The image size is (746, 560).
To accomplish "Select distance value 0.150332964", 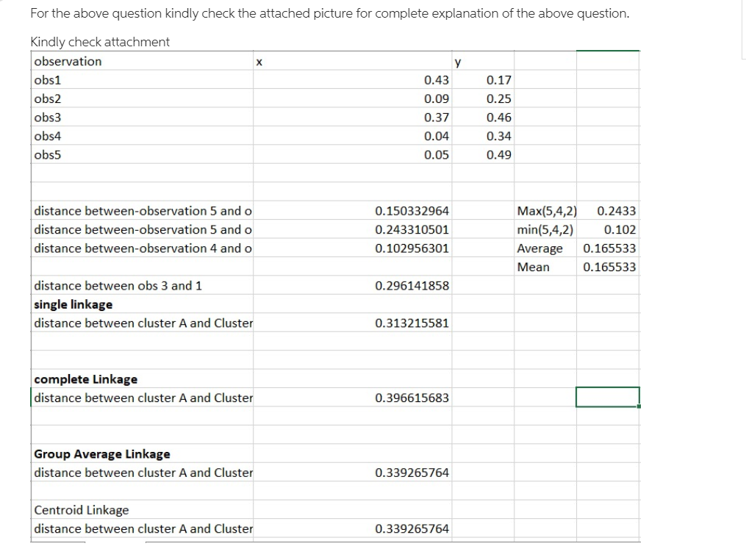I will click(353, 211).
